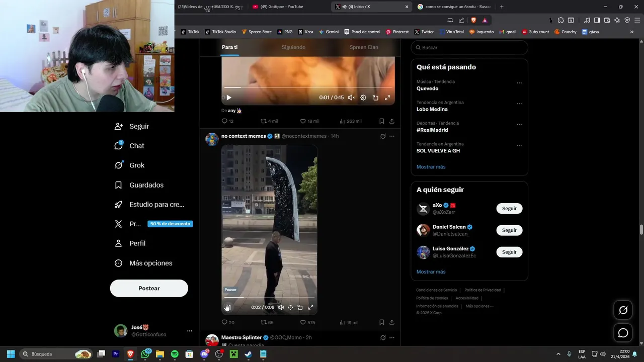Mute the no context memes video

pos(281,307)
